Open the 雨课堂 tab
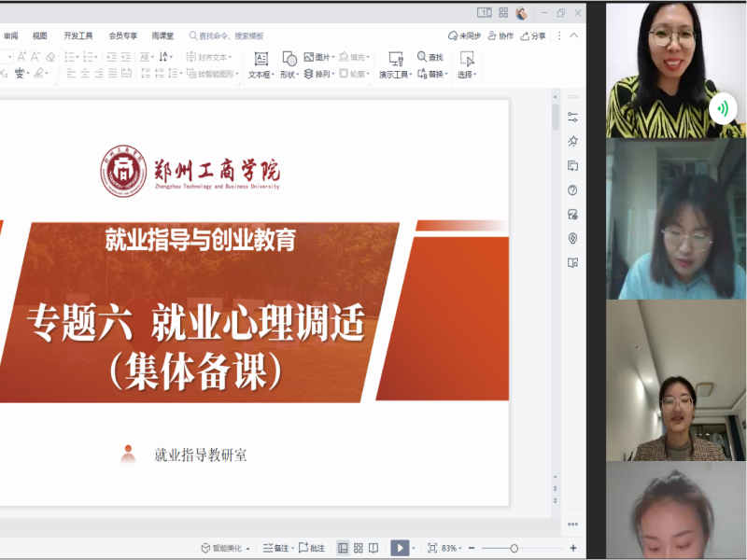 (162, 35)
